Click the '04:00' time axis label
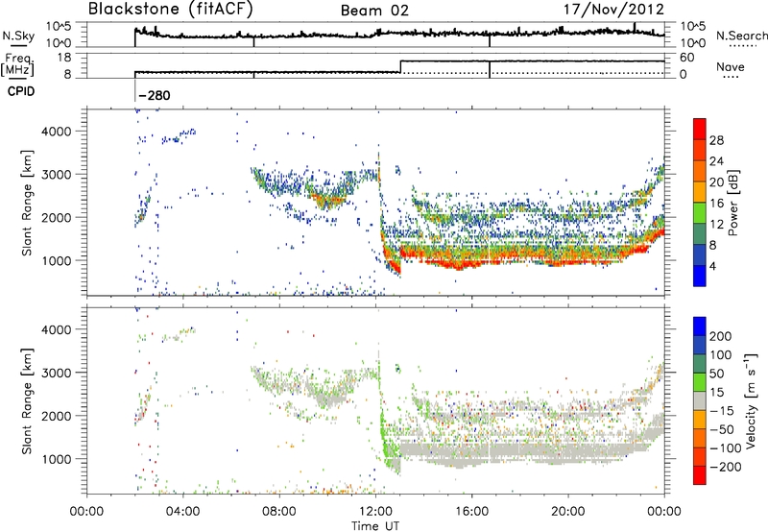768x532 pixels. 183,512
